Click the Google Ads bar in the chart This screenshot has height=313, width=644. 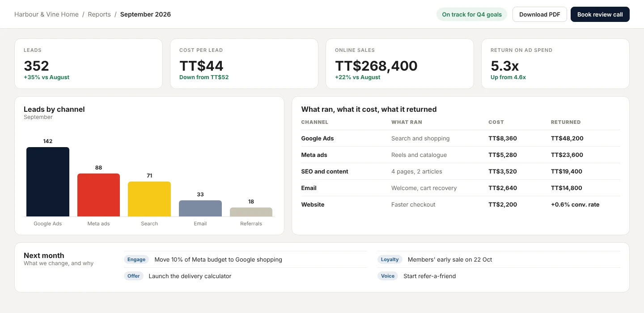click(x=48, y=182)
